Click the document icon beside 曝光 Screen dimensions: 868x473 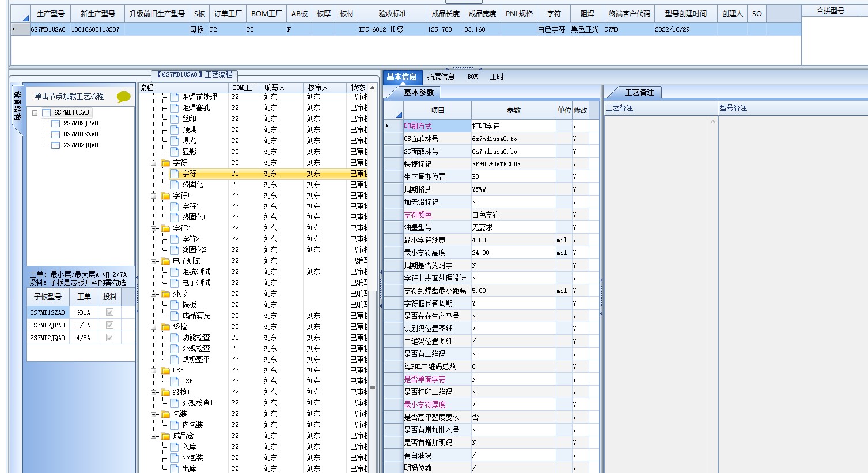coord(175,140)
